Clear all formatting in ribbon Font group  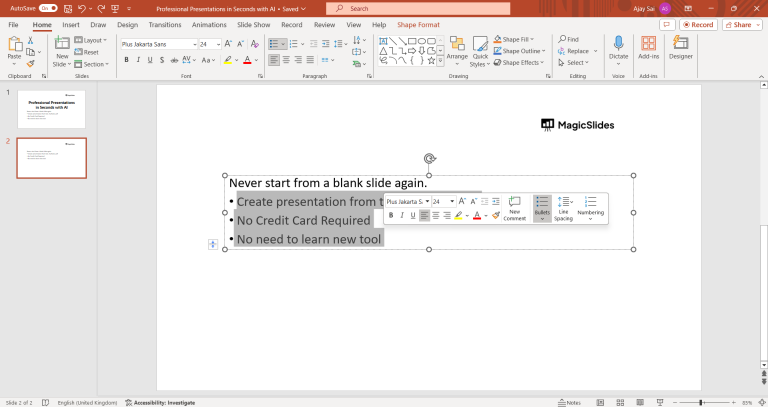point(255,44)
